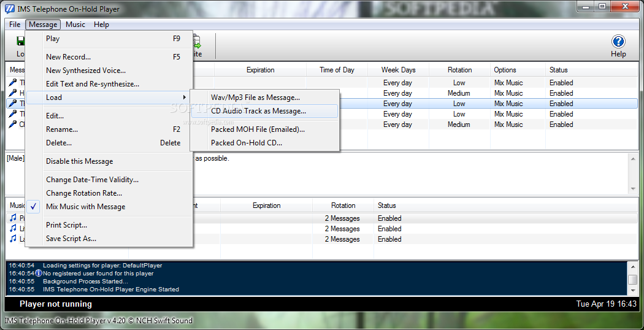Click the script text scrollbar up arrow
This screenshot has width=644, height=330.
click(x=633, y=158)
